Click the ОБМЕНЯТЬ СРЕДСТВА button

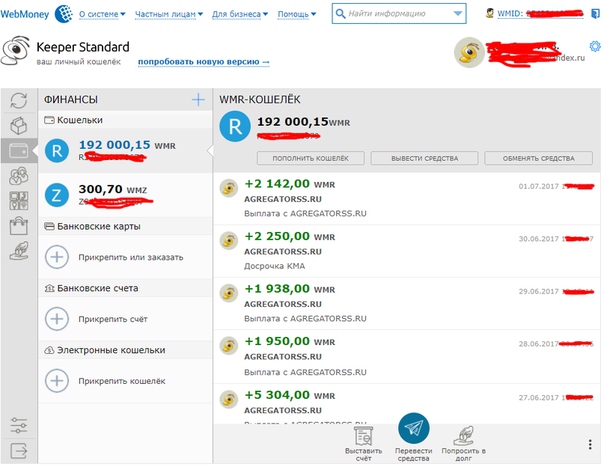(x=538, y=158)
